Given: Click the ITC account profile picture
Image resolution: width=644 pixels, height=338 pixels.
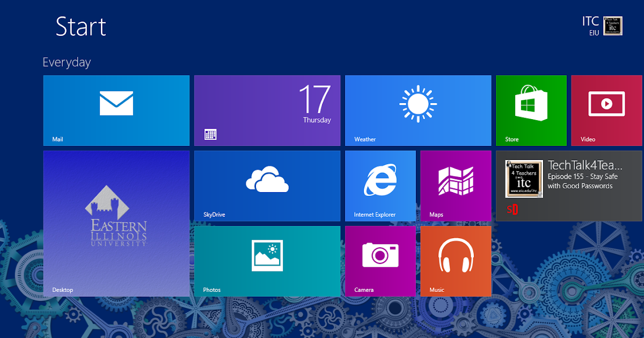Looking at the screenshot, I should pos(613,26).
